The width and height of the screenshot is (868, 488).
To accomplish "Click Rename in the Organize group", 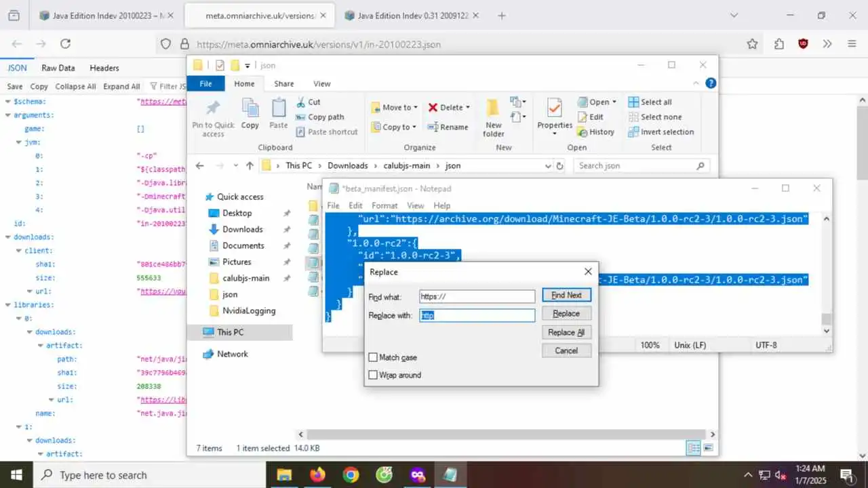I will pyautogui.click(x=448, y=127).
